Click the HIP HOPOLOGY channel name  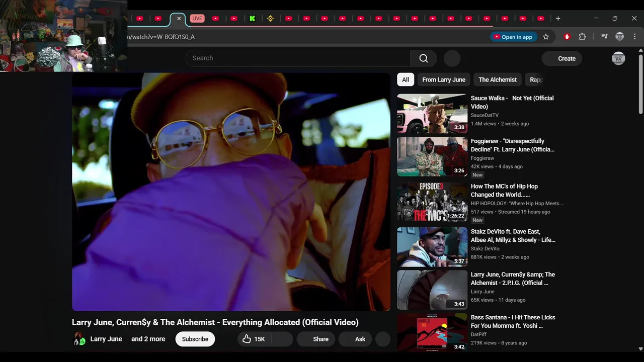click(517, 204)
